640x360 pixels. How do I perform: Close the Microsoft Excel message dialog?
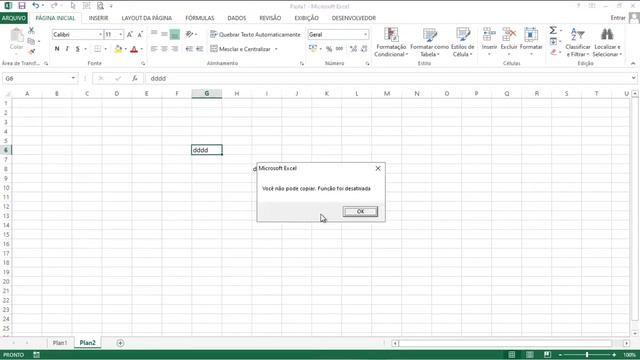point(378,168)
